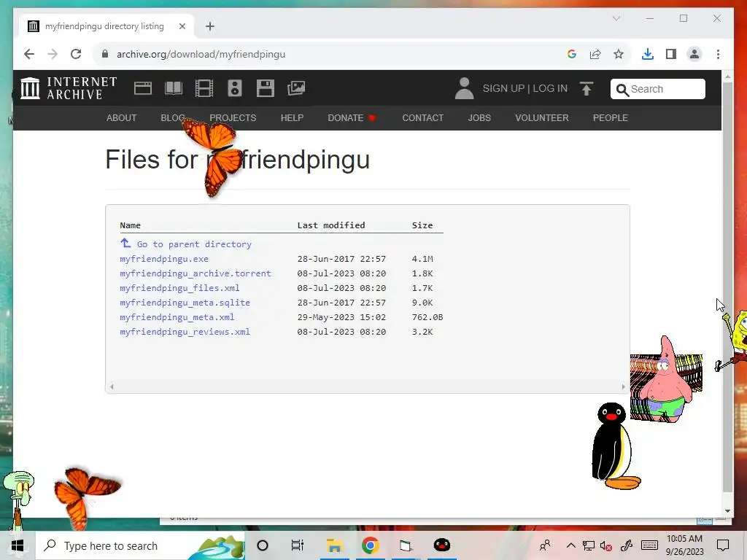Open the Pingu app icon on taskbar
This screenshot has width=747, height=560.
441,545
